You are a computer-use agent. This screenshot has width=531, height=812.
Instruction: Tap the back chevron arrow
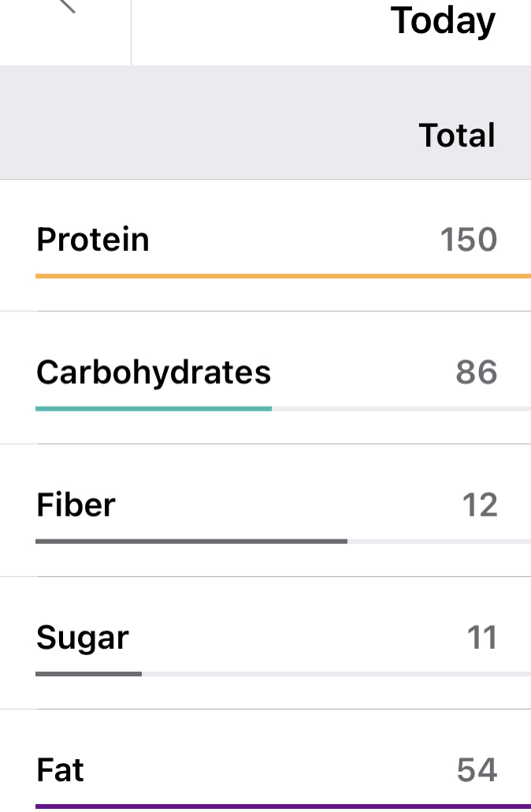point(66,5)
